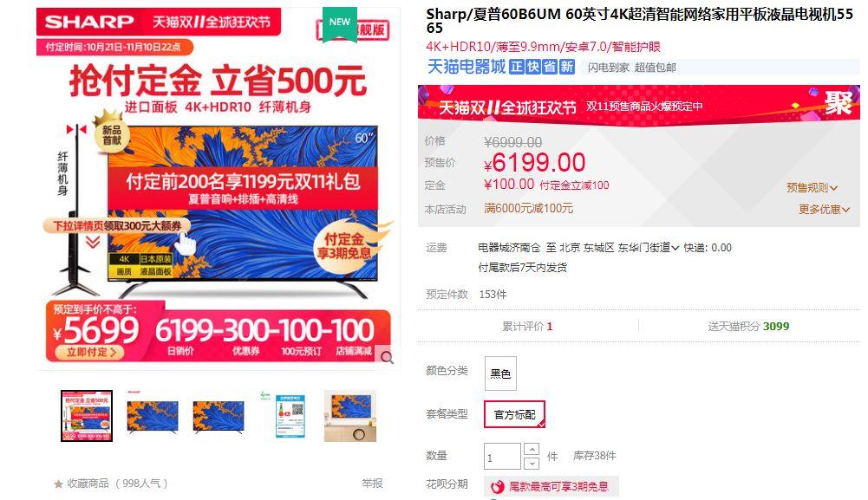Expand the 预售规则 dropdown
The image size is (868, 500).
(x=813, y=187)
